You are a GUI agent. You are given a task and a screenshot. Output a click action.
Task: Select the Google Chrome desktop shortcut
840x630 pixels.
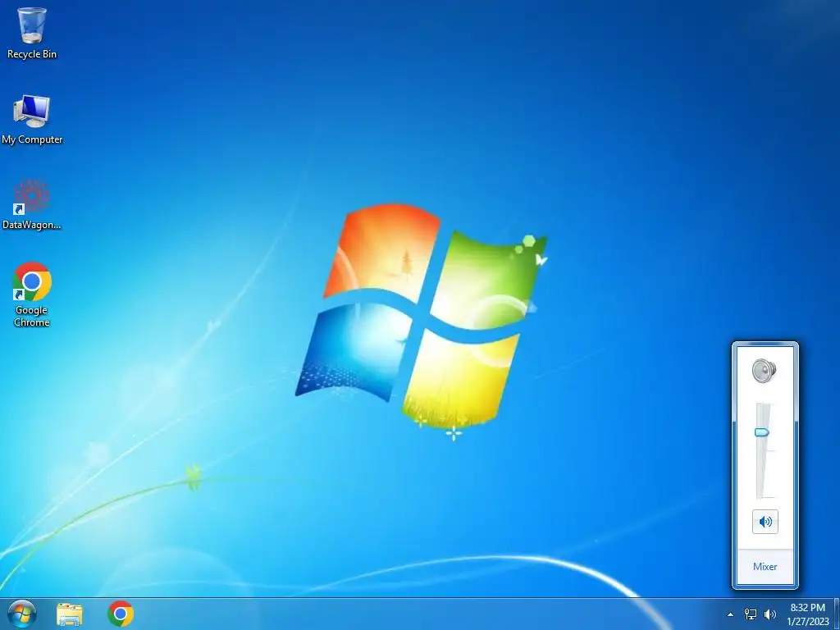tap(32, 294)
